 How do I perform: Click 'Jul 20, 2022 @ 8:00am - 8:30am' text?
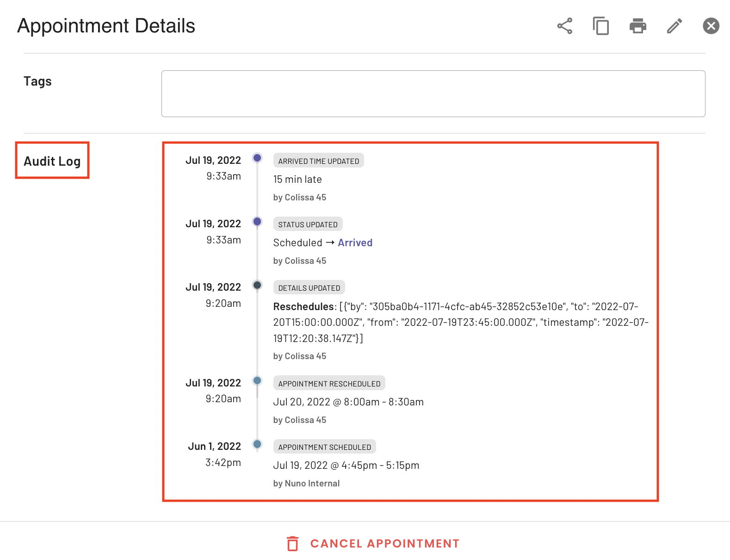(x=348, y=402)
